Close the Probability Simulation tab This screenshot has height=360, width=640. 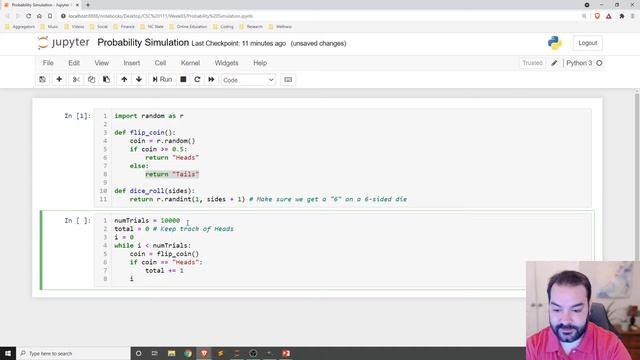77,5
